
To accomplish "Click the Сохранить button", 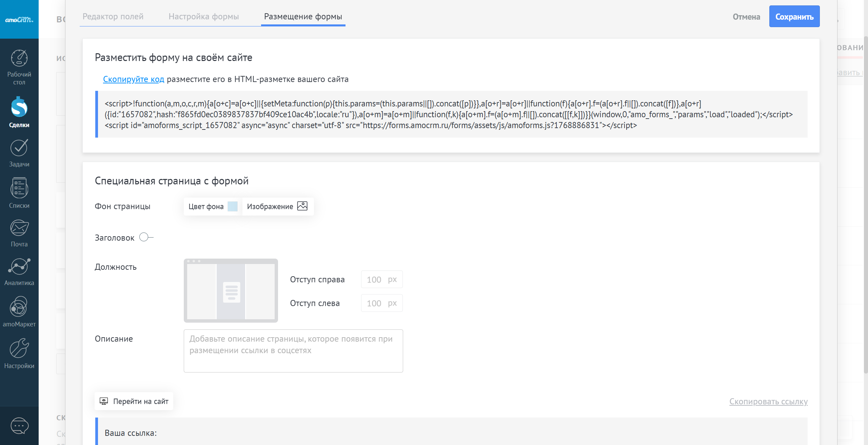I will [794, 17].
